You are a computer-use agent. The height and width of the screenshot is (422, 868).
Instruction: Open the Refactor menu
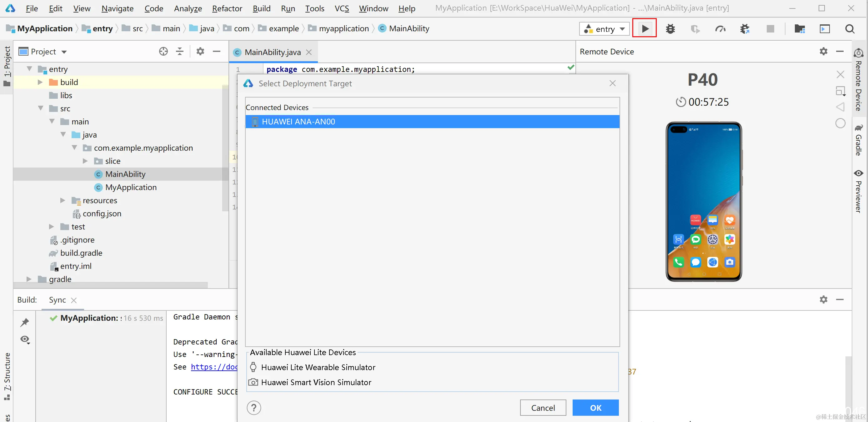coord(227,8)
